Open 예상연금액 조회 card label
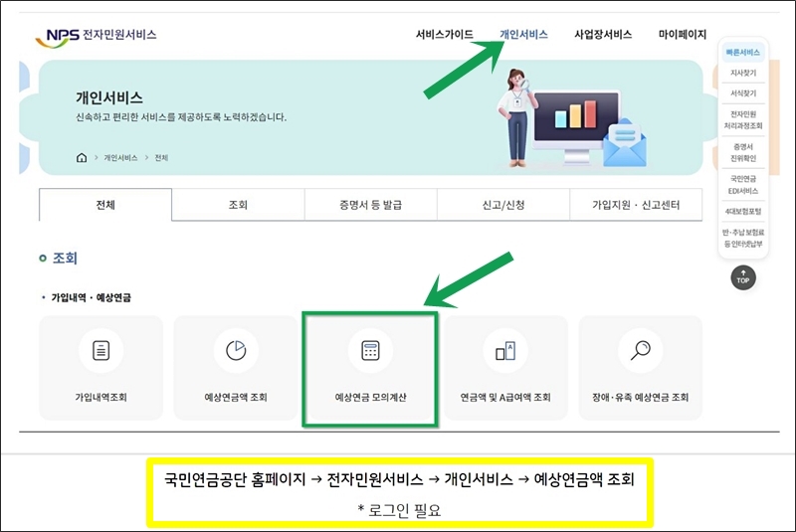 [236, 397]
